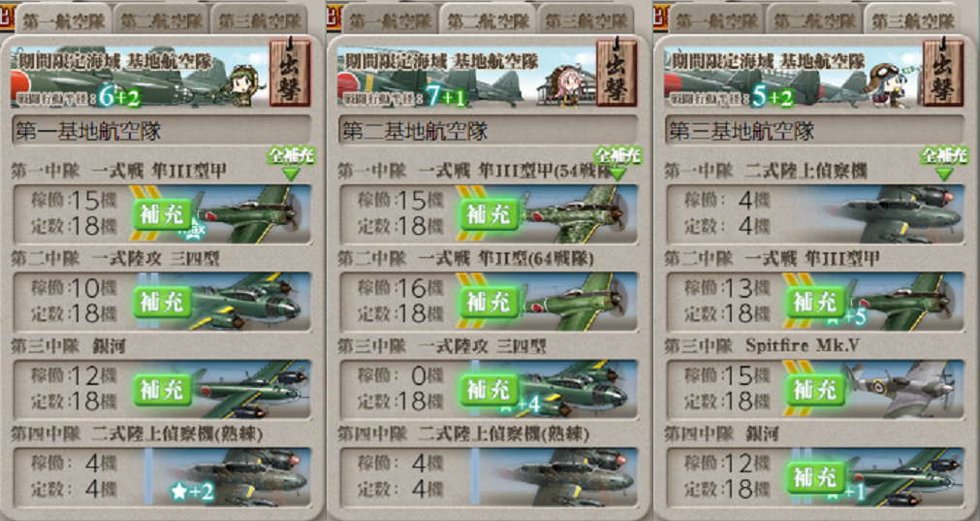Select the 二式陸上偵察機 plane in third base first squadron

tap(897, 213)
